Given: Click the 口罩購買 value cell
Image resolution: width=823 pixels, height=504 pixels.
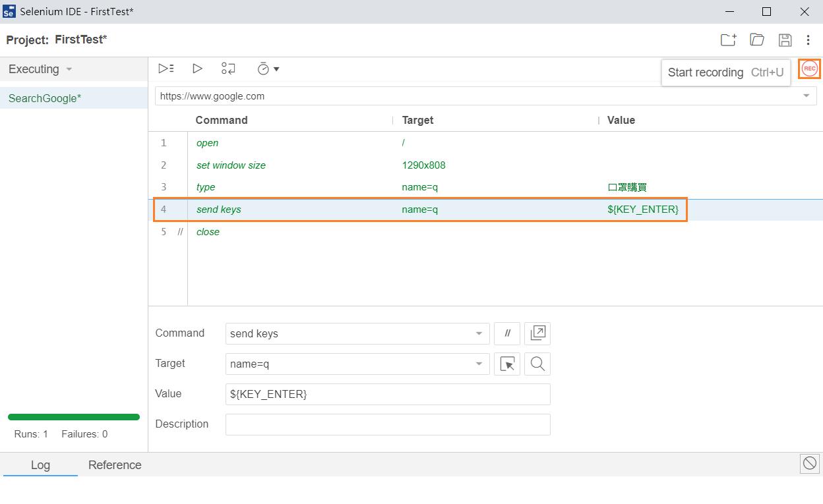Looking at the screenshot, I should (x=627, y=187).
